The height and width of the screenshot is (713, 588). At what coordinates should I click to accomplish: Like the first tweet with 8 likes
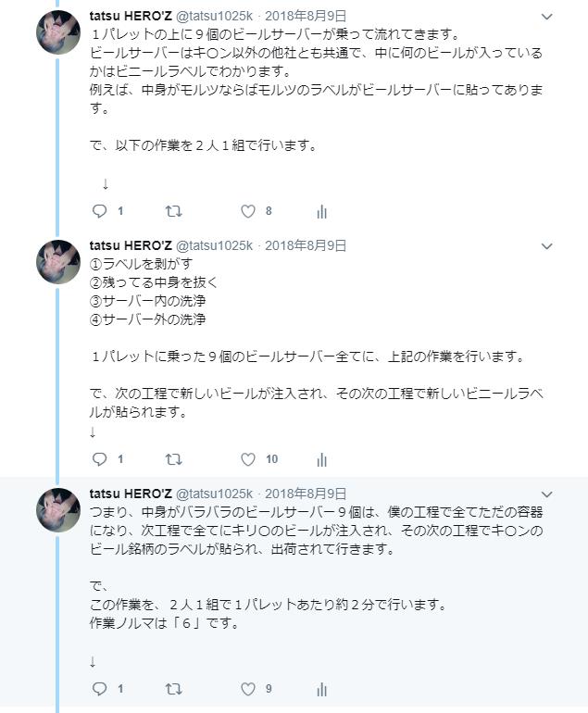click(x=248, y=211)
